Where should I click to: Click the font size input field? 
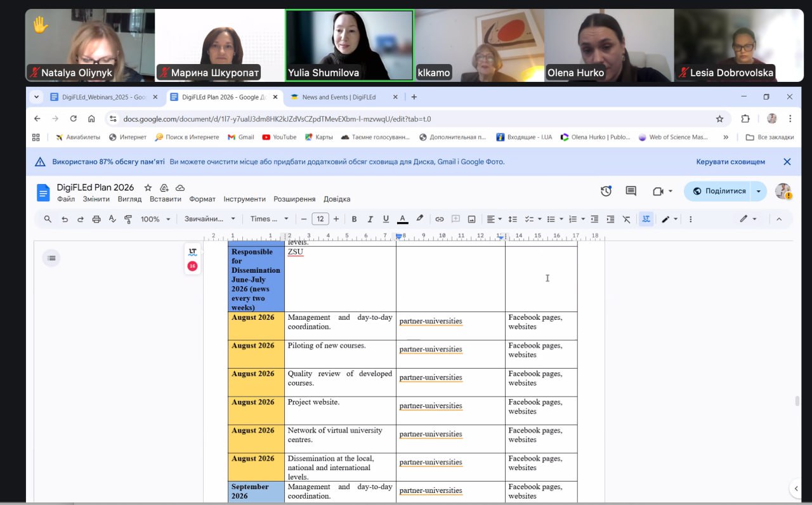point(320,219)
